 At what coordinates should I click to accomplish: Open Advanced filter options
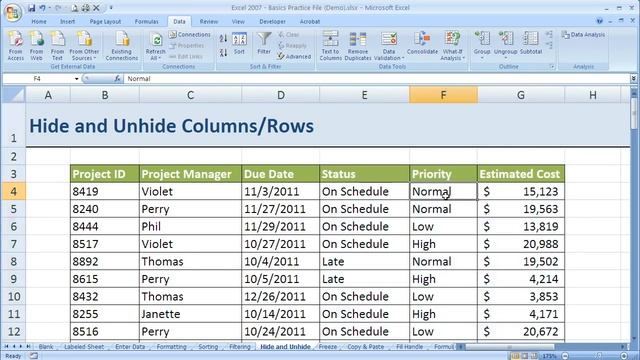[294, 57]
